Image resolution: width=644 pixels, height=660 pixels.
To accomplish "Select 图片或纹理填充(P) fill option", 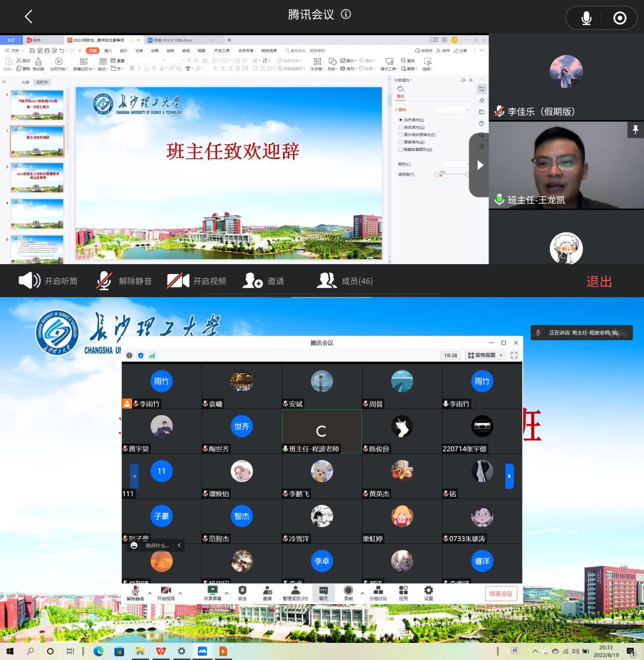I will [x=401, y=135].
